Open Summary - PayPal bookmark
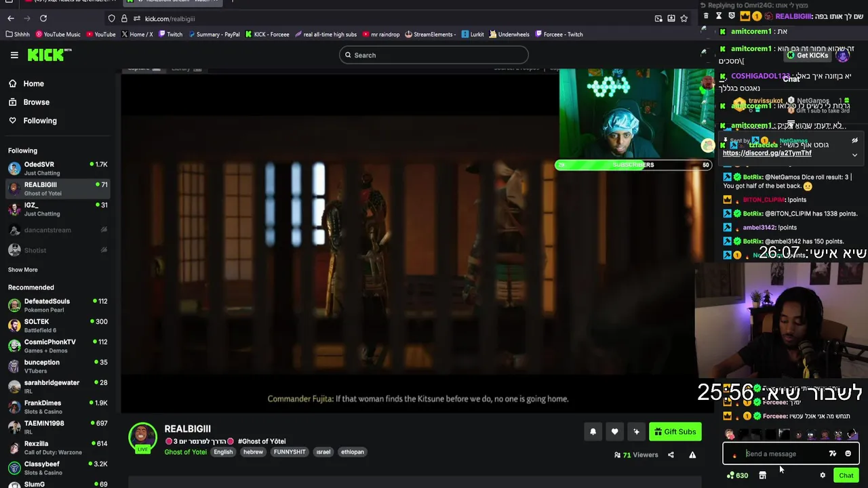 pos(214,34)
